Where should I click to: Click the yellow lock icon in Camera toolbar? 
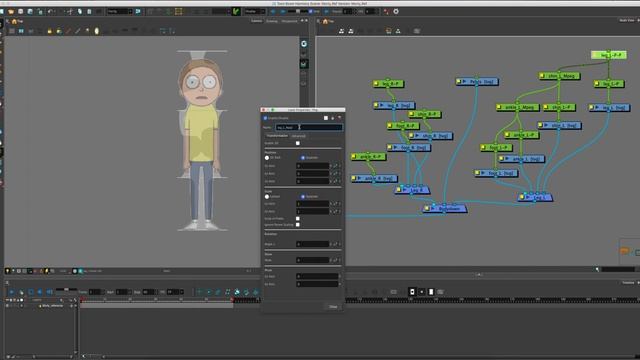(49, 31)
